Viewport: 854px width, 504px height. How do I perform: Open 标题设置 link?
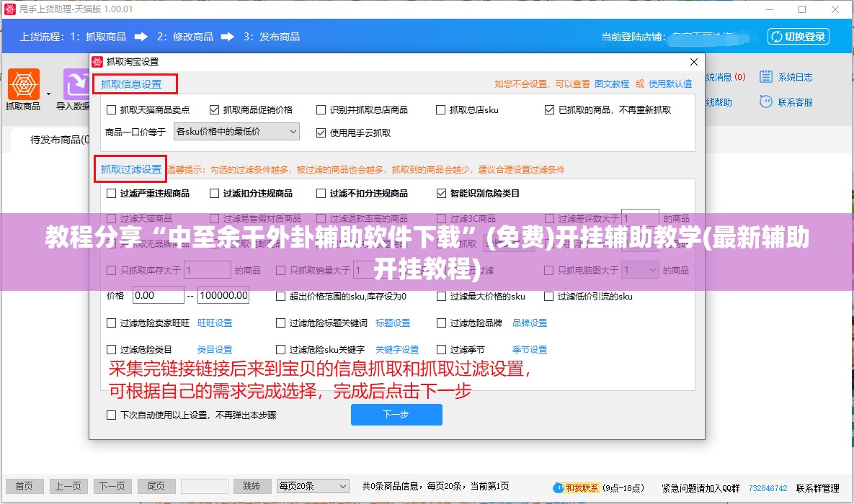click(x=393, y=323)
